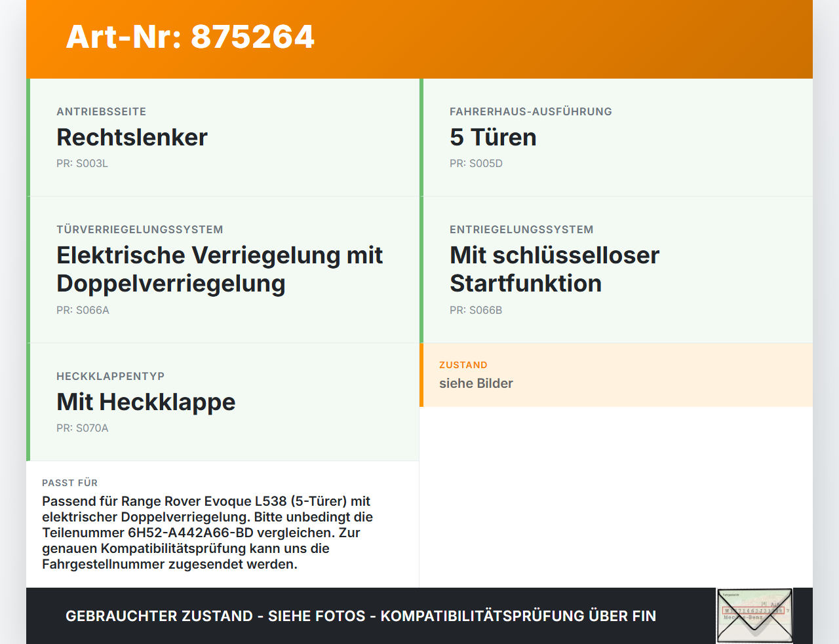Select the Mit Heckklappe card
Viewport: 839px width, 644px height.
click(x=223, y=402)
